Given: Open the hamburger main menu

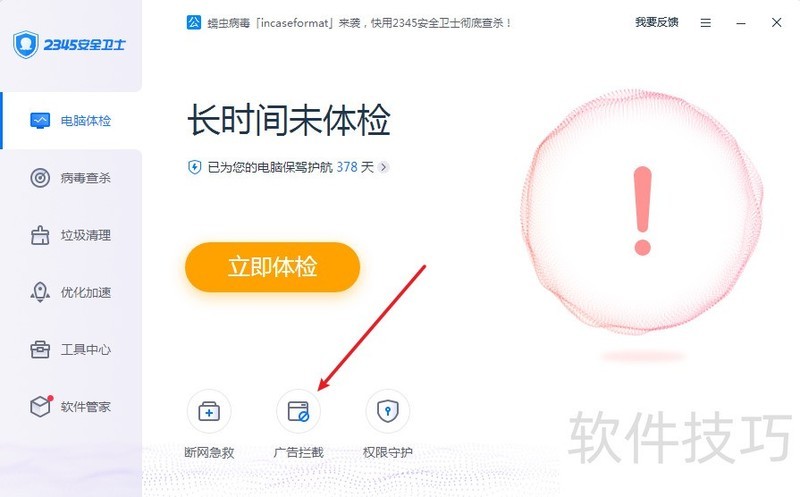Looking at the screenshot, I should (x=706, y=23).
